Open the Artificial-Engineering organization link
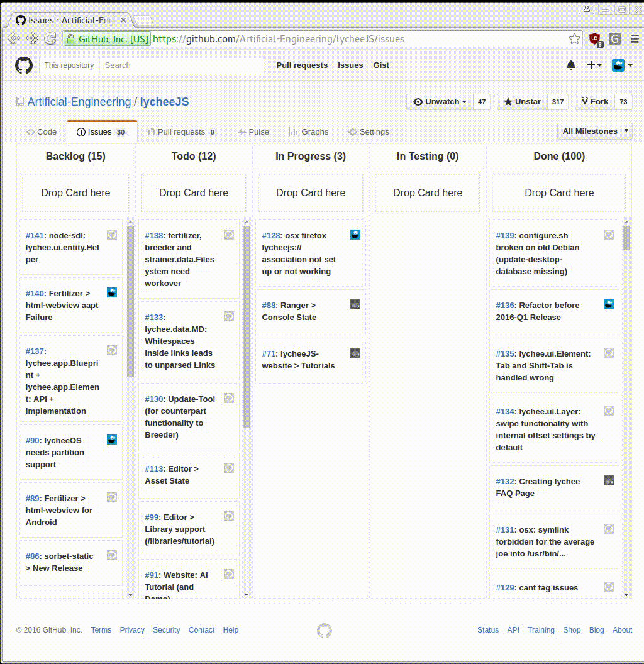Viewport: 644px width, 664px height. click(x=79, y=102)
